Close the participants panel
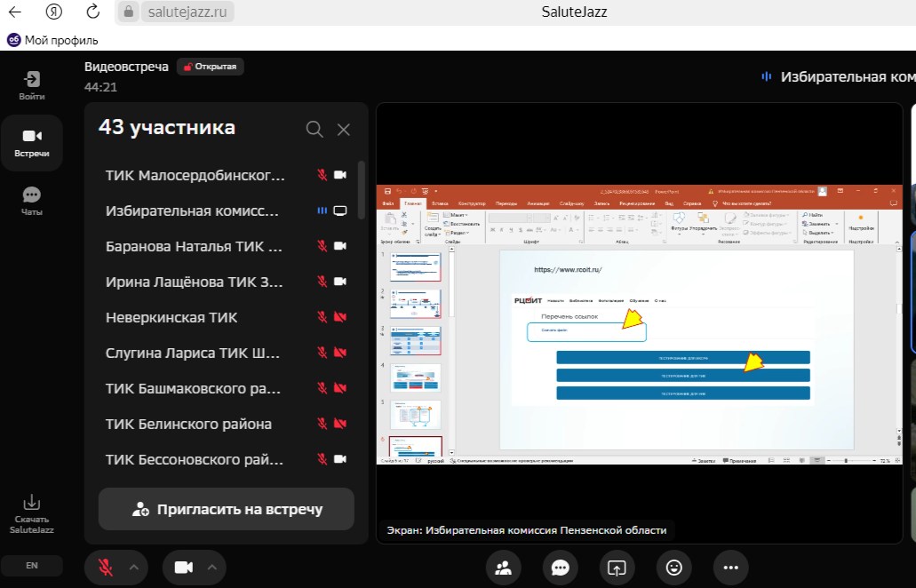Screen dimensions: 916x588 click(344, 130)
